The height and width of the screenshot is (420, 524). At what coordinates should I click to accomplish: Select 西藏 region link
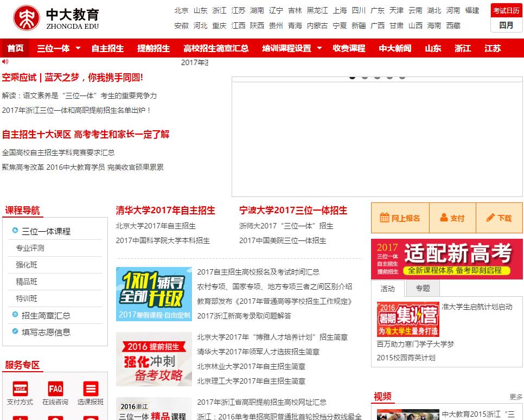[x=453, y=26]
